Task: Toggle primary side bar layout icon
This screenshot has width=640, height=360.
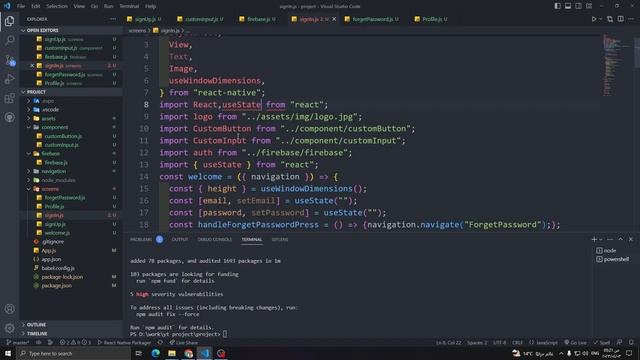Action: pos(558,6)
